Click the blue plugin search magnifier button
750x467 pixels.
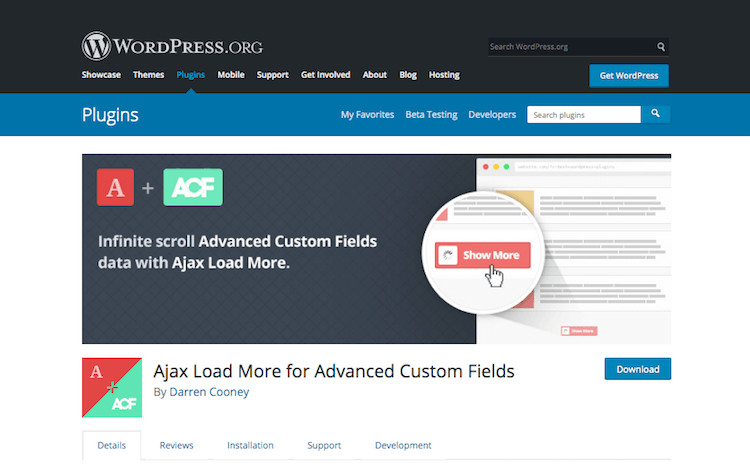tap(655, 114)
